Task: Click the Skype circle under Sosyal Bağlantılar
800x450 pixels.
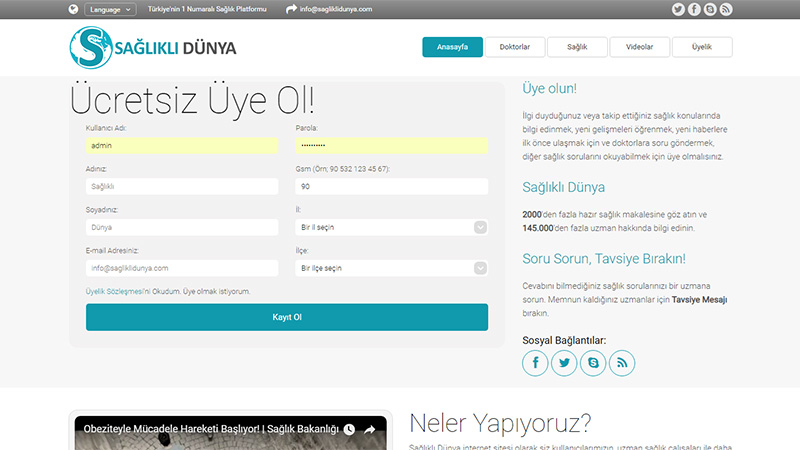Action: pyautogui.click(x=594, y=363)
